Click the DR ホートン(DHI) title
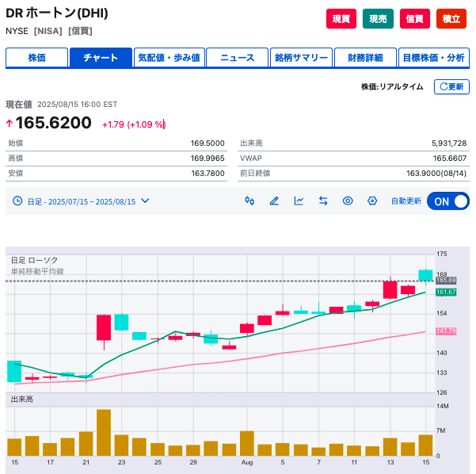476x474 pixels. 57,13
